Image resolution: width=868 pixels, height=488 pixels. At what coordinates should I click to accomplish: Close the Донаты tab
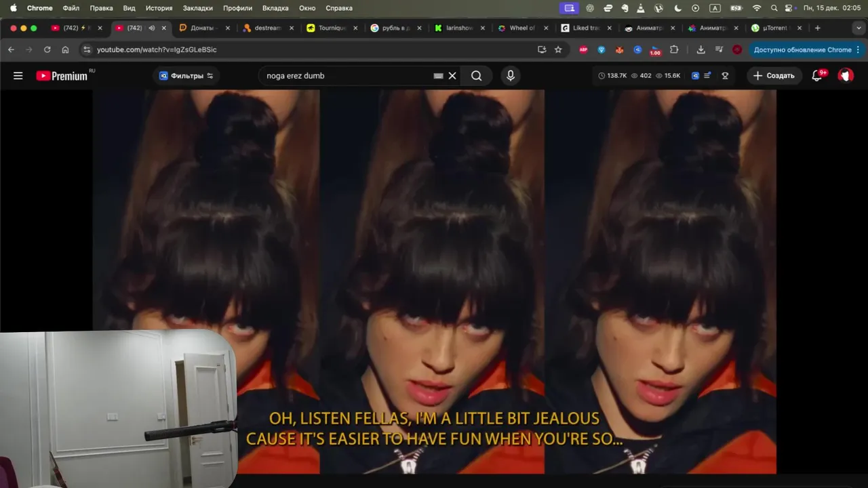pos(227,28)
